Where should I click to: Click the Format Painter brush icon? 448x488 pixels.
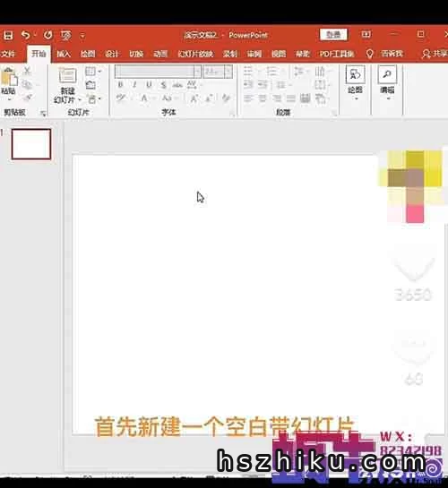pyautogui.click(x=28, y=98)
